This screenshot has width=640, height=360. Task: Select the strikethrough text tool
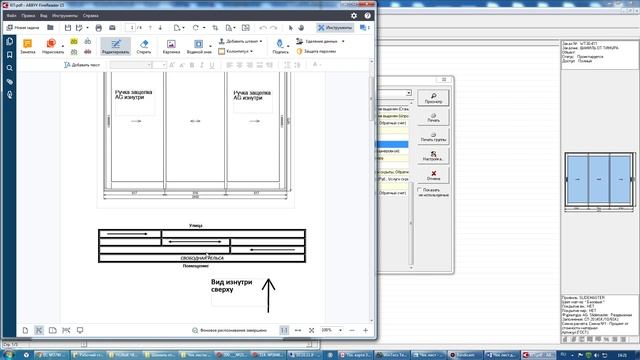[x=88, y=51]
